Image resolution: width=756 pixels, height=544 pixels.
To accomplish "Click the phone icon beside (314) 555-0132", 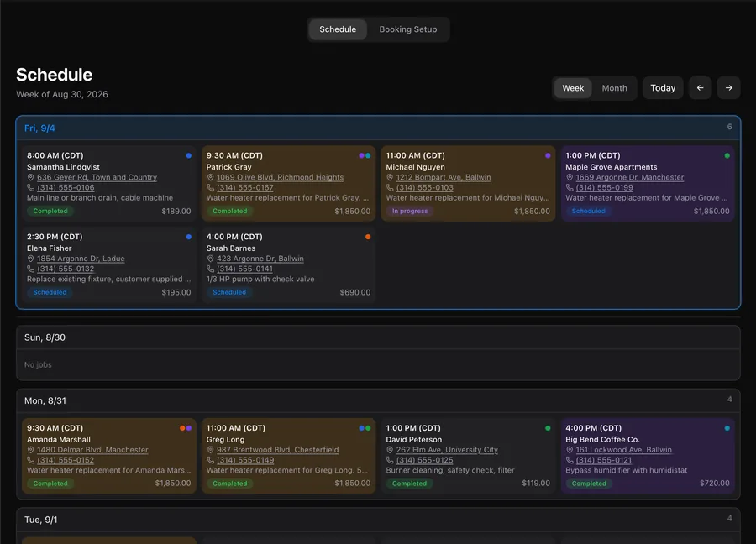I will pyautogui.click(x=30, y=269).
